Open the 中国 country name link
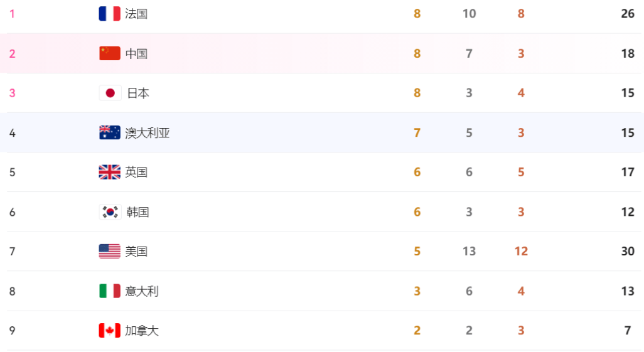 point(136,53)
